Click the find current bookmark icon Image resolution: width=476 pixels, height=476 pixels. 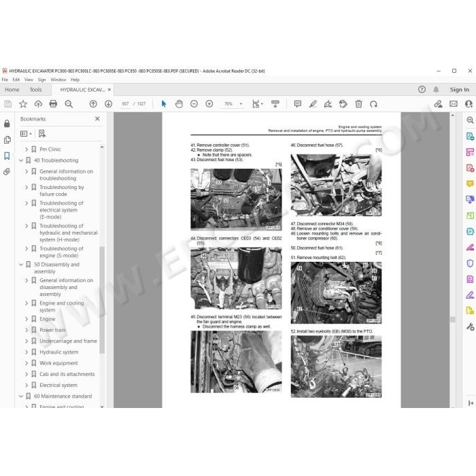(x=42, y=133)
